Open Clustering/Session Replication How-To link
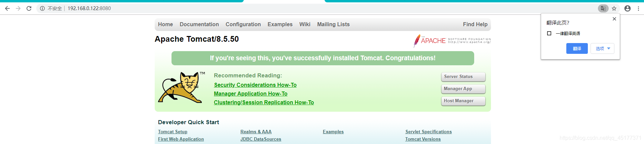 tap(264, 103)
